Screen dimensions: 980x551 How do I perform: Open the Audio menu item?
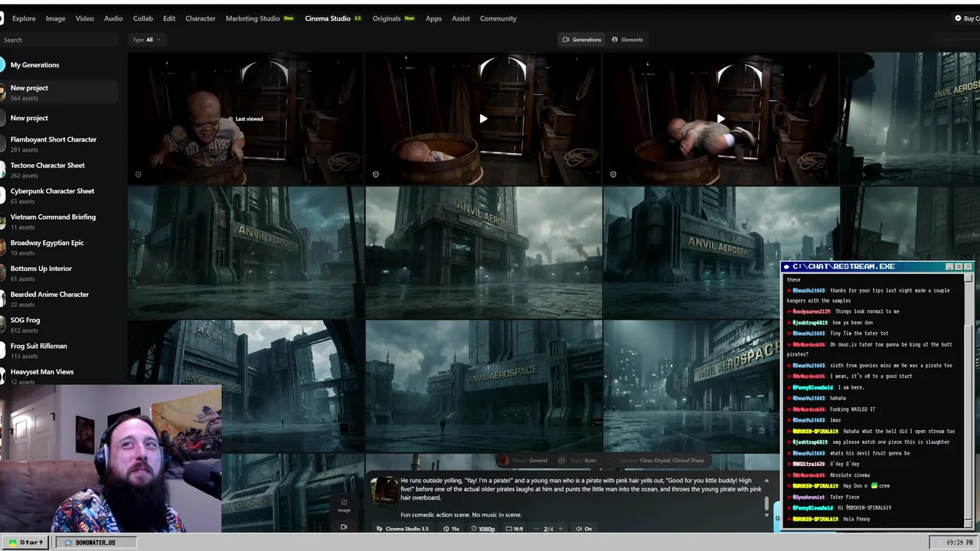[x=113, y=18]
